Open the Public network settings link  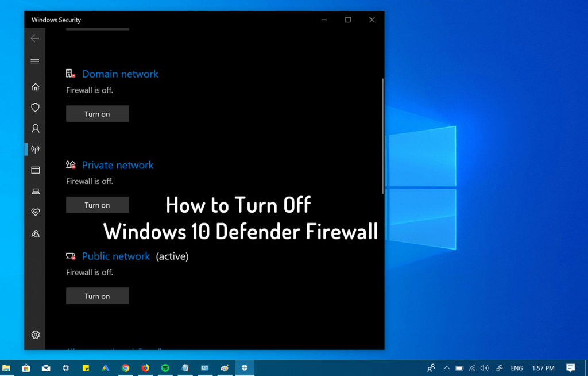pyautogui.click(x=116, y=256)
